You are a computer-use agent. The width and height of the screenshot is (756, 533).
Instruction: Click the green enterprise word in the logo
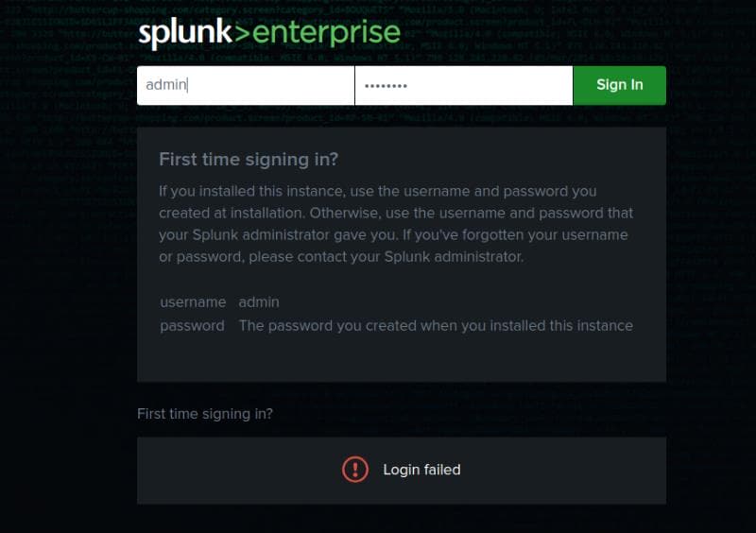326,33
